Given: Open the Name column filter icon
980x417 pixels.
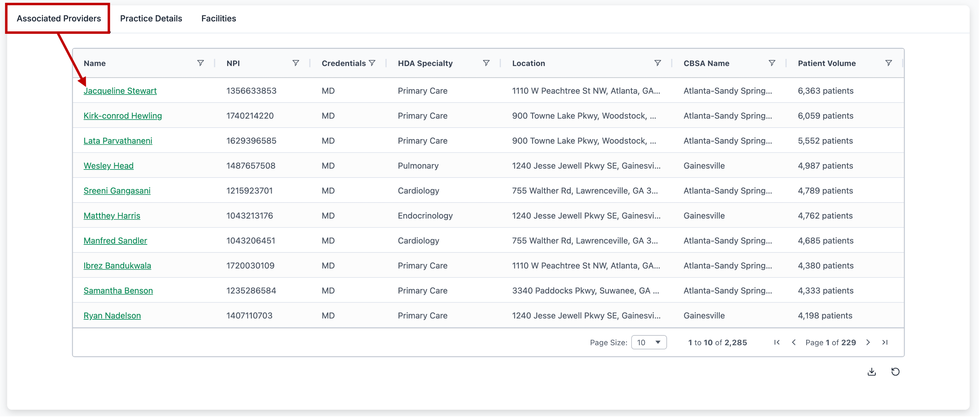Looking at the screenshot, I should tap(201, 63).
